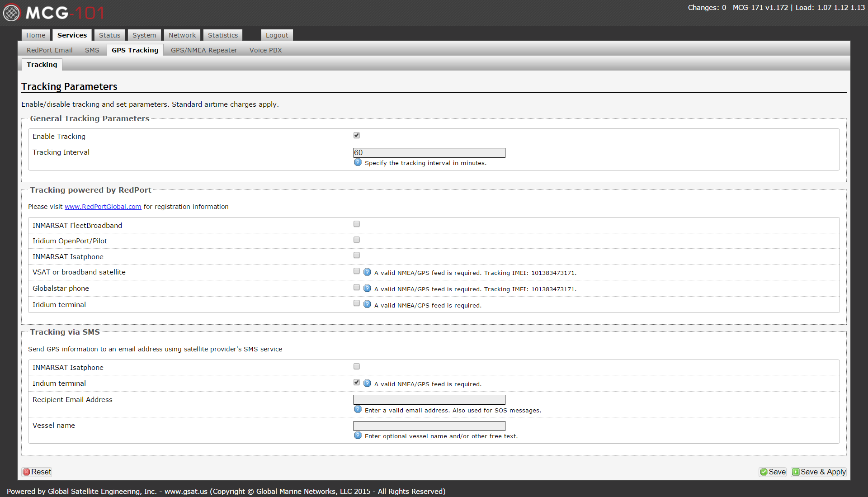Focus the Vessel name field
Viewport: 868px width, 497px height.
pyautogui.click(x=429, y=426)
